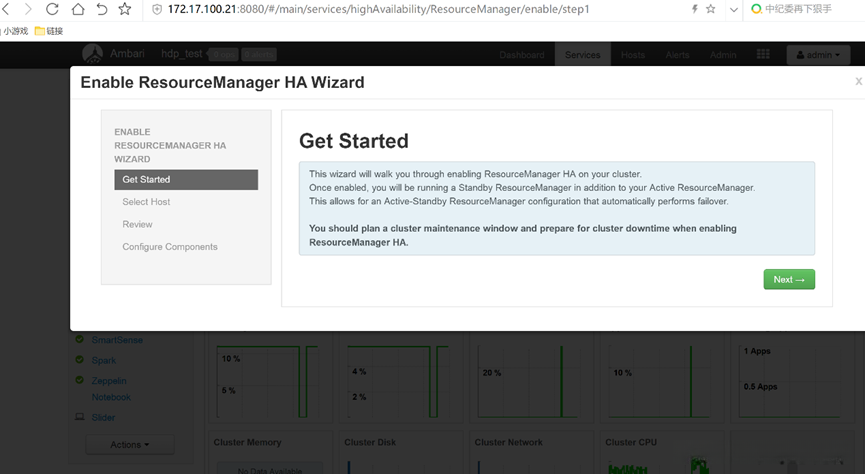This screenshot has height=474, width=865.
Task: Click the Ambari logo icon
Action: 92,54
